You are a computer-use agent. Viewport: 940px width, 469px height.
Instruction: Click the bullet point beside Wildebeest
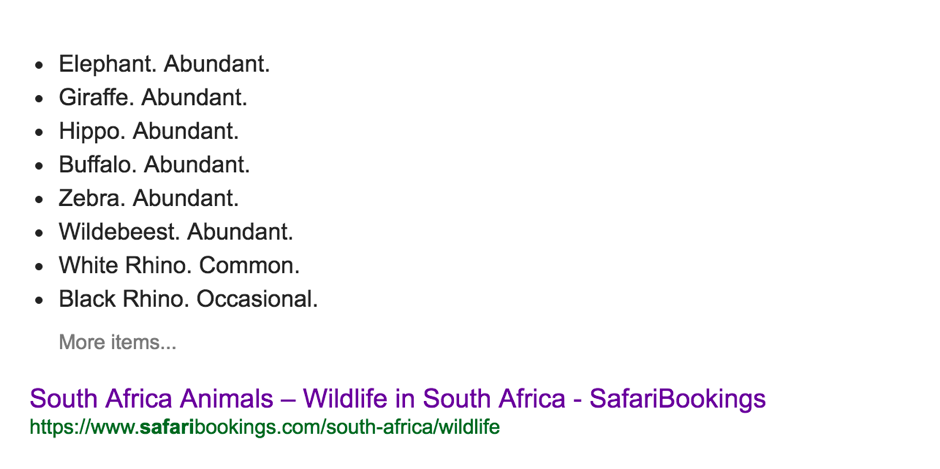tap(40, 233)
